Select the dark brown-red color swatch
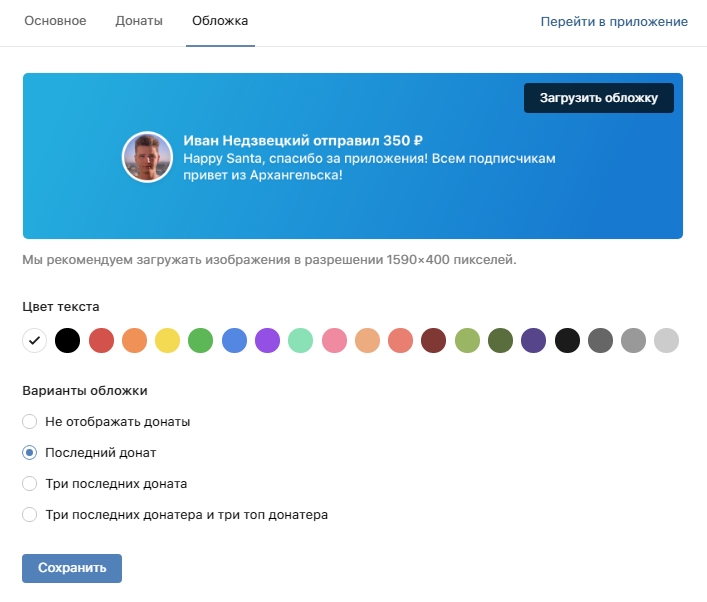707x602 pixels. click(x=433, y=340)
